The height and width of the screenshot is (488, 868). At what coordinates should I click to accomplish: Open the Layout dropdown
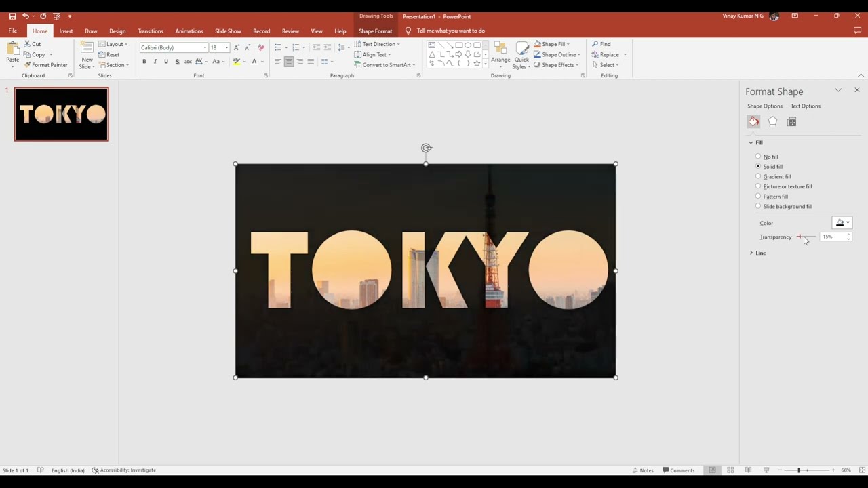point(113,44)
